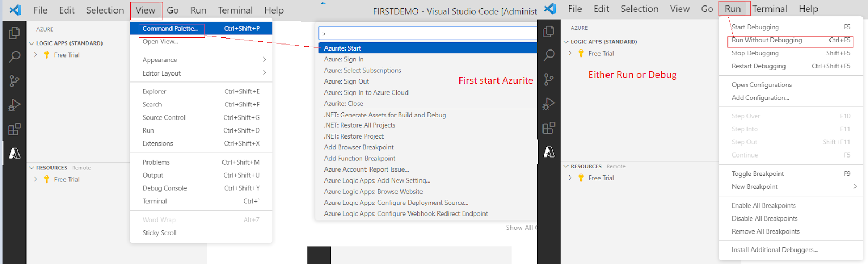Choose Remove All Breakpoints in Run menu

point(791,231)
